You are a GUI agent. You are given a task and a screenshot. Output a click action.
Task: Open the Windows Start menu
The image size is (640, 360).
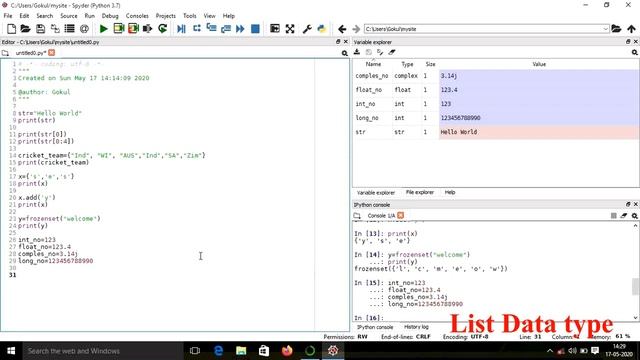[11, 351]
